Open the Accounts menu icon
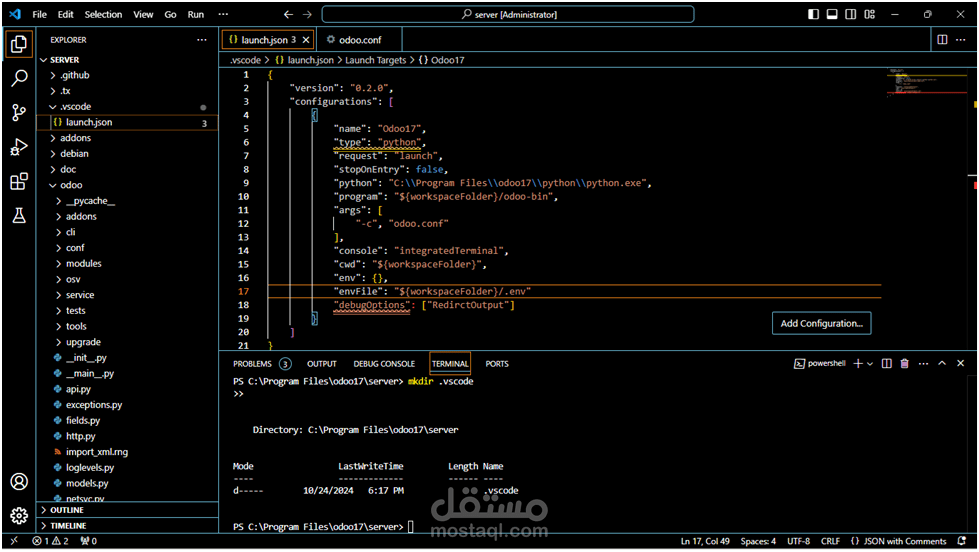 click(x=19, y=481)
